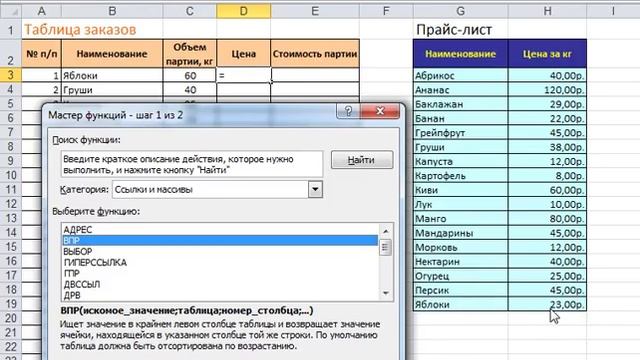Click Абрикос in the price list

[460, 75]
